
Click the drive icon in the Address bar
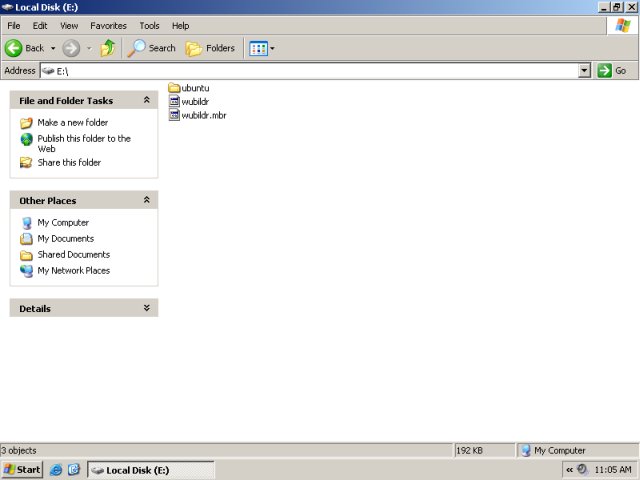point(48,71)
